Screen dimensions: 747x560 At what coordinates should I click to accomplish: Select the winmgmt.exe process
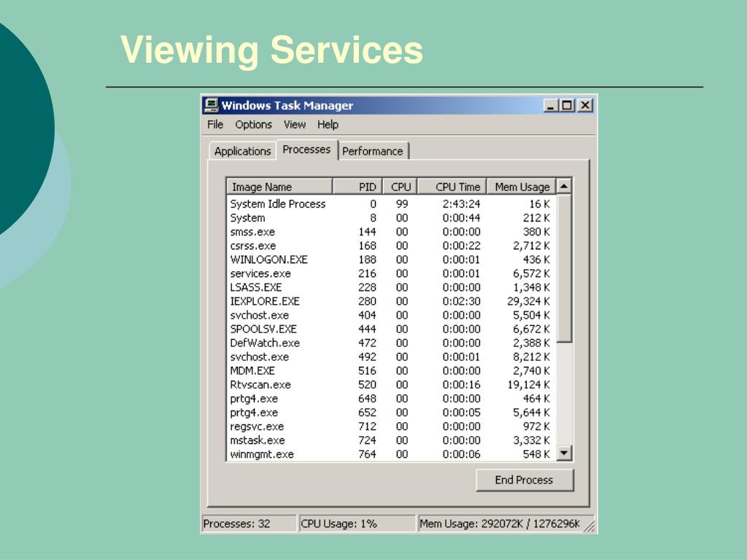[x=391, y=454]
